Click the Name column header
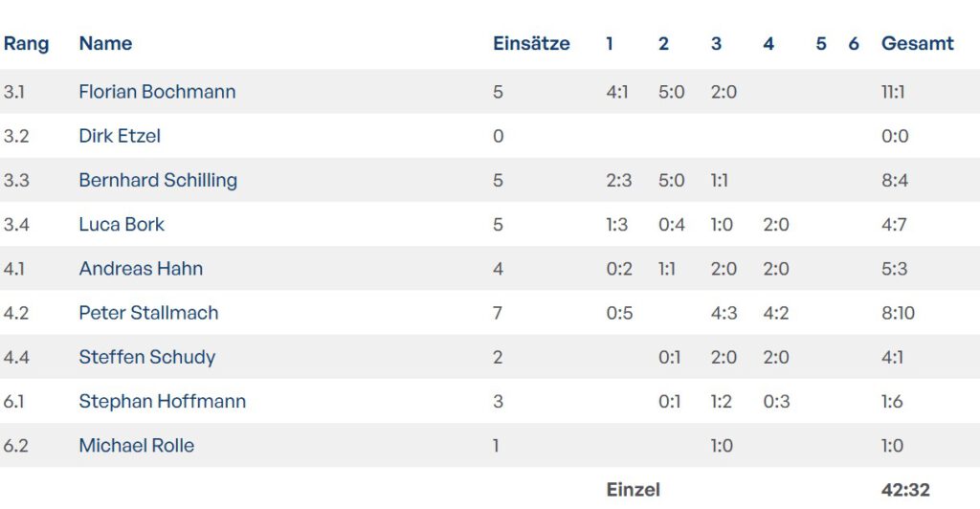Screen dimensions: 980x509 (105, 43)
